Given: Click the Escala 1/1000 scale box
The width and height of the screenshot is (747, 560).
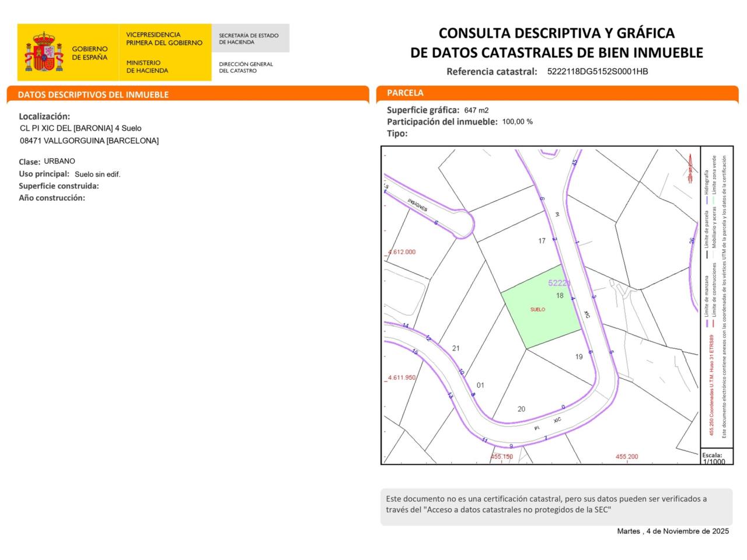Looking at the screenshot, I should pos(717,457).
